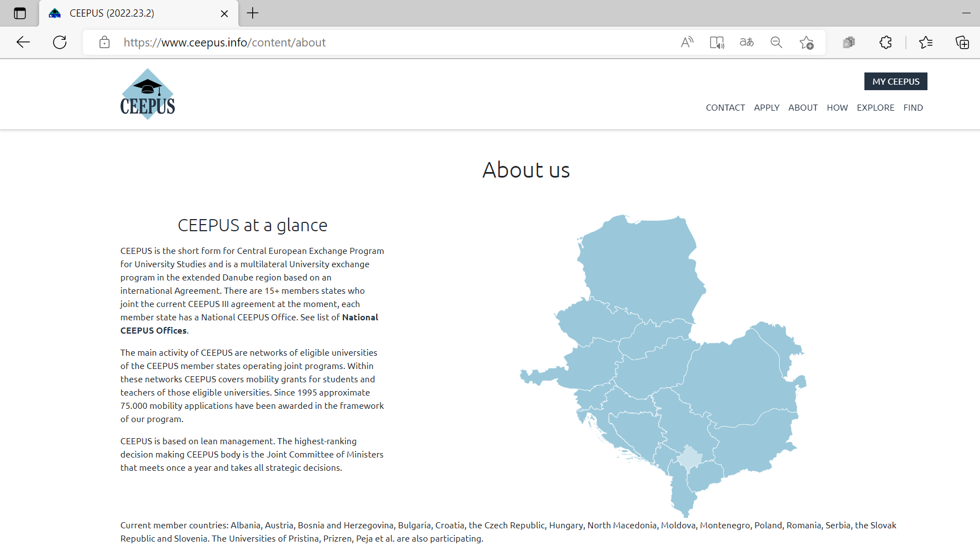Click the 'Current member countries' paragraph
Image resolution: width=980 pixels, height=551 pixels.
tap(508, 532)
